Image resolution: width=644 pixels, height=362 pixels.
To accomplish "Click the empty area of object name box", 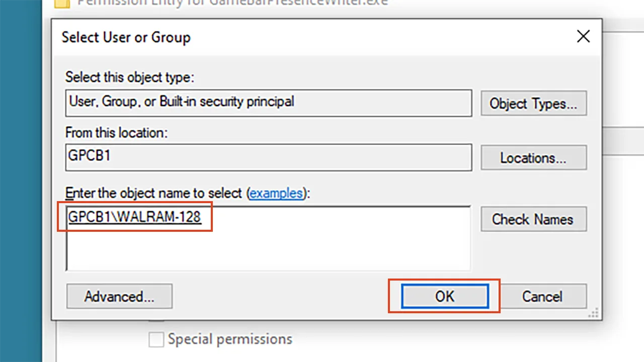I will point(269,249).
